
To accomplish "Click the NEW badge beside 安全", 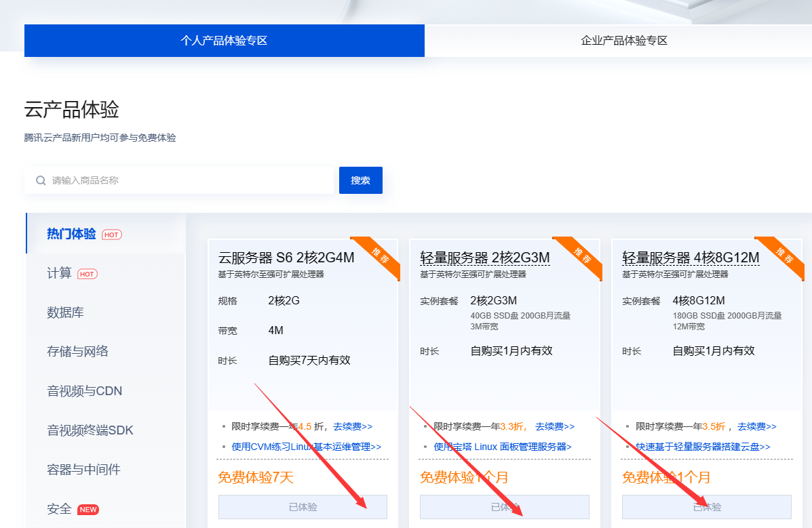I will (x=88, y=510).
